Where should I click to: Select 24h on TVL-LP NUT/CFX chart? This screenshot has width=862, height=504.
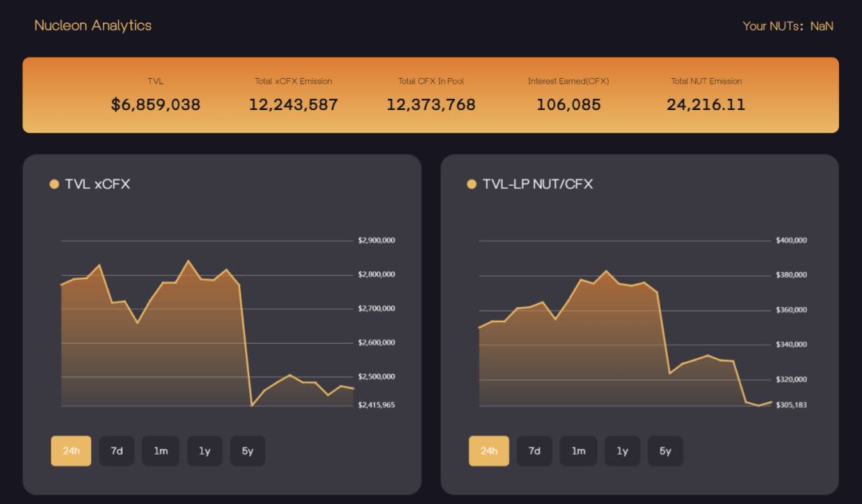[x=488, y=451]
